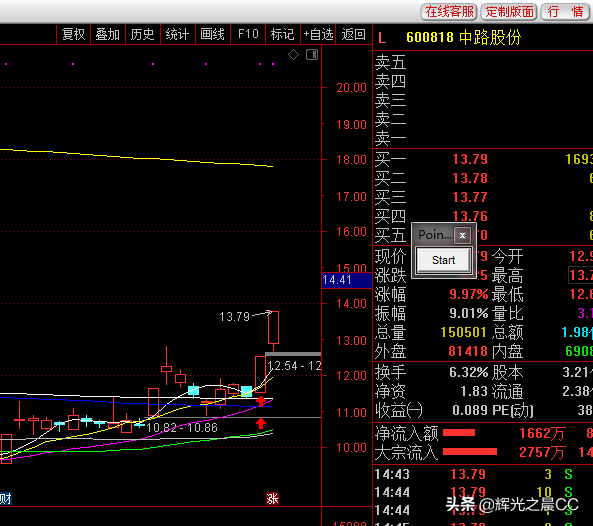593x526 pixels.
Task: Select the 叠加 overlay toolbar item
Action: [108, 34]
